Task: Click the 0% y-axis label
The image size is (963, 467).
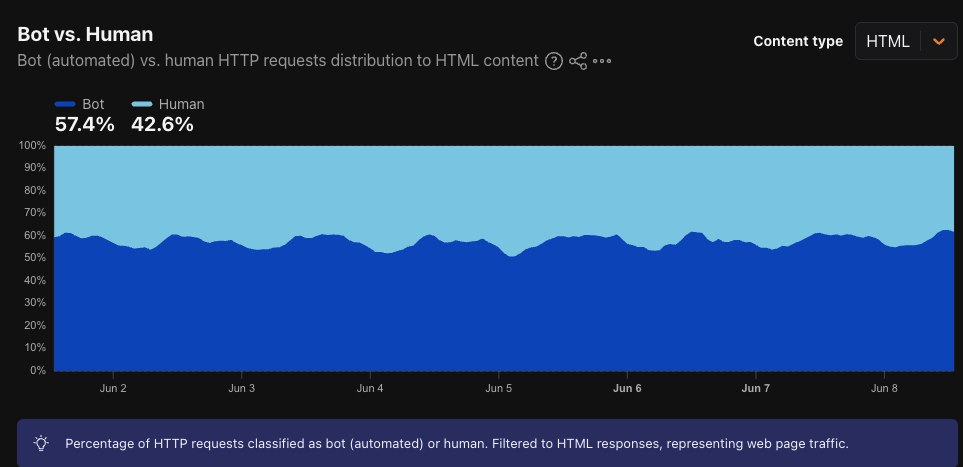Action: point(37,371)
